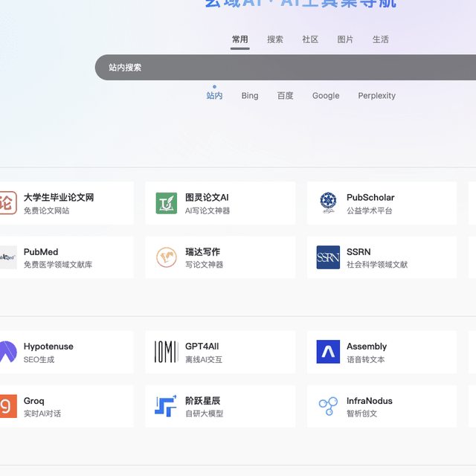Open GPT4All title link
Screen dimensions: 476x476
tap(202, 347)
